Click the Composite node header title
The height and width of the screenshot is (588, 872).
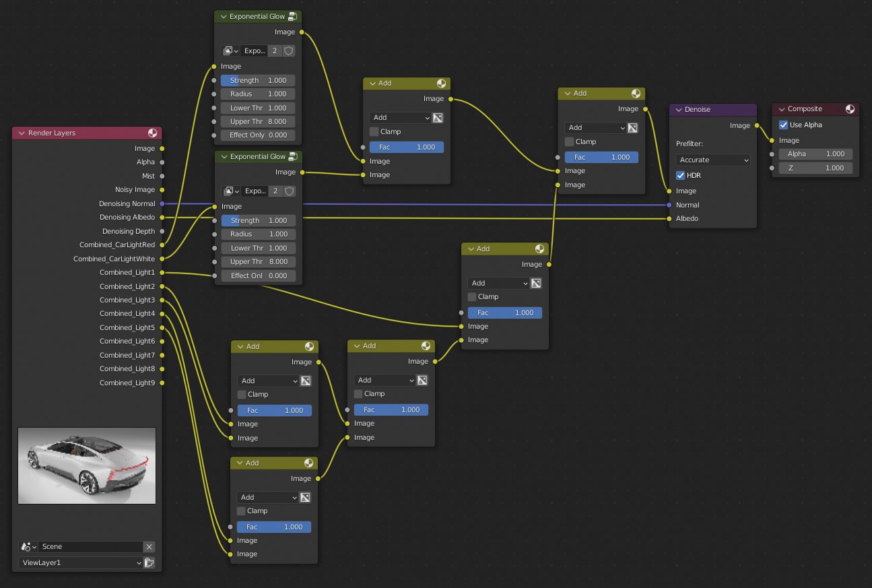click(x=805, y=108)
